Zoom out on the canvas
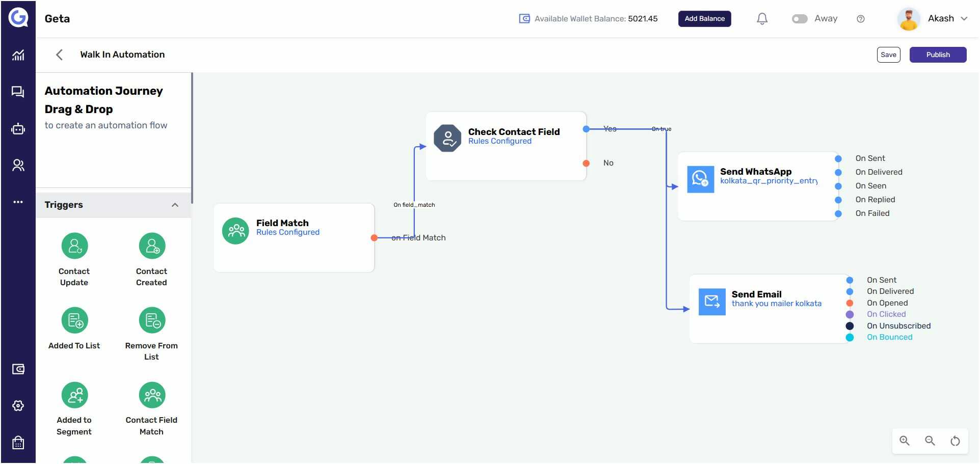 tap(930, 441)
